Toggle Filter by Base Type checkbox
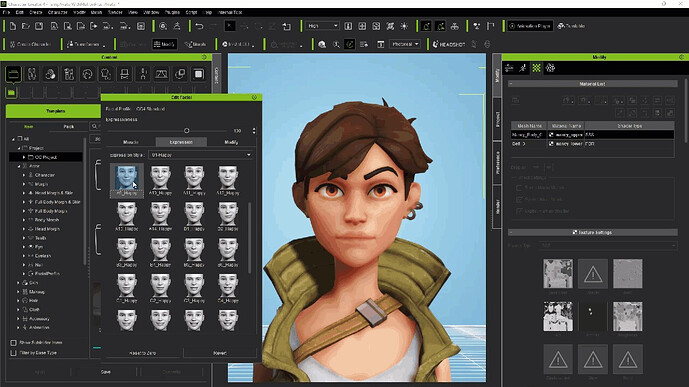Viewport: 689px width, 387px height. (x=13, y=353)
